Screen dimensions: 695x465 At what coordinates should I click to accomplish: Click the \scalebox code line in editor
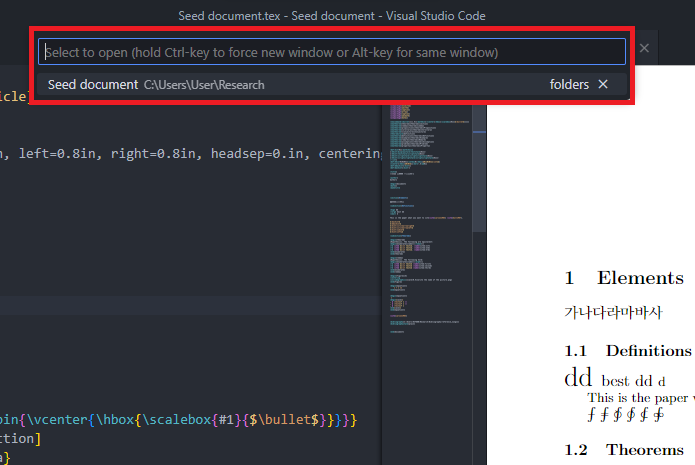[x=177, y=419]
